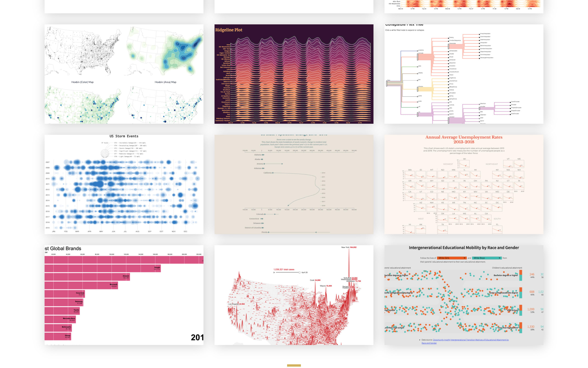Collapse the 'vis' tree node
Viewport: 588px width, 368px height.
click(418, 114)
